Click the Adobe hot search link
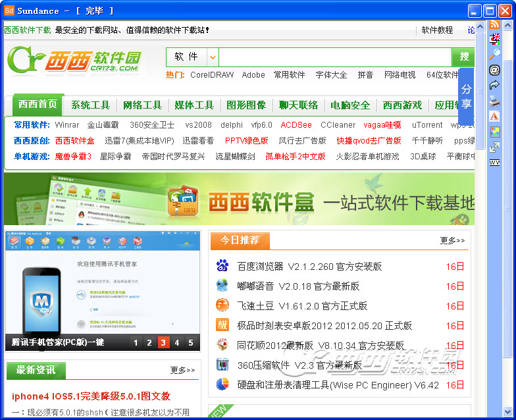This screenshot has width=516, height=420. coord(253,75)
